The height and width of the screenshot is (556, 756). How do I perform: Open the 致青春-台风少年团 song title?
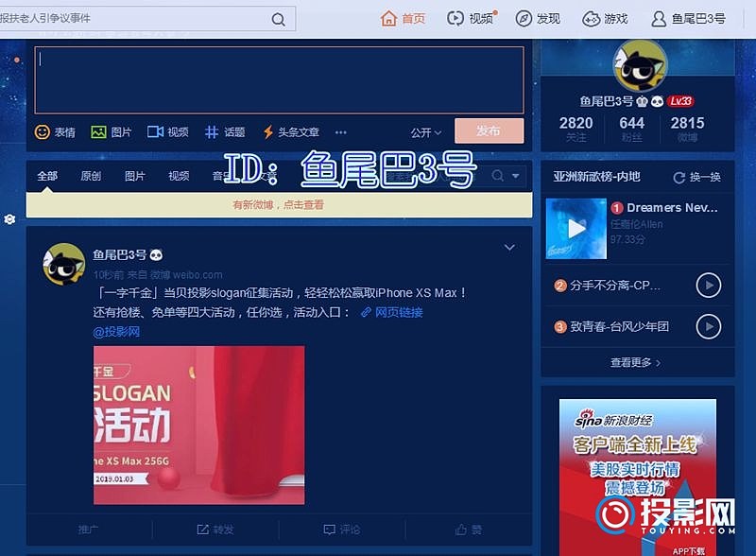coord(619,327)
